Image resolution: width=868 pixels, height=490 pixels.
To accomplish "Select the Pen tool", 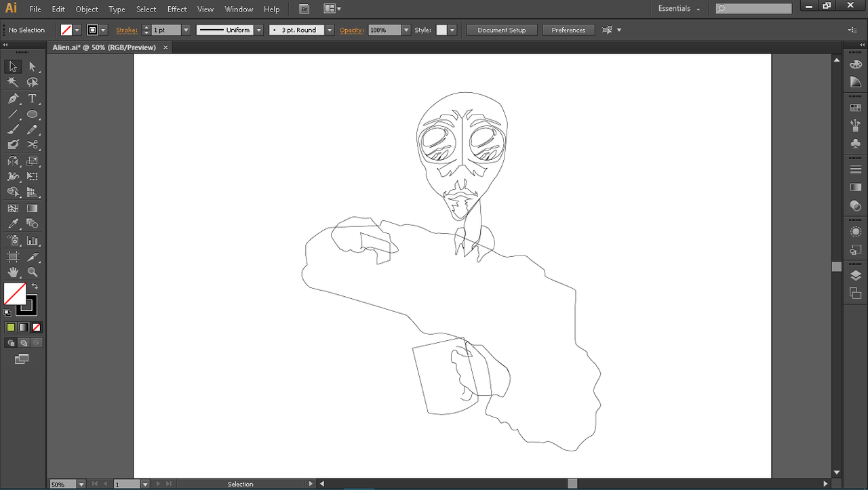I will [x=13, y=99].
